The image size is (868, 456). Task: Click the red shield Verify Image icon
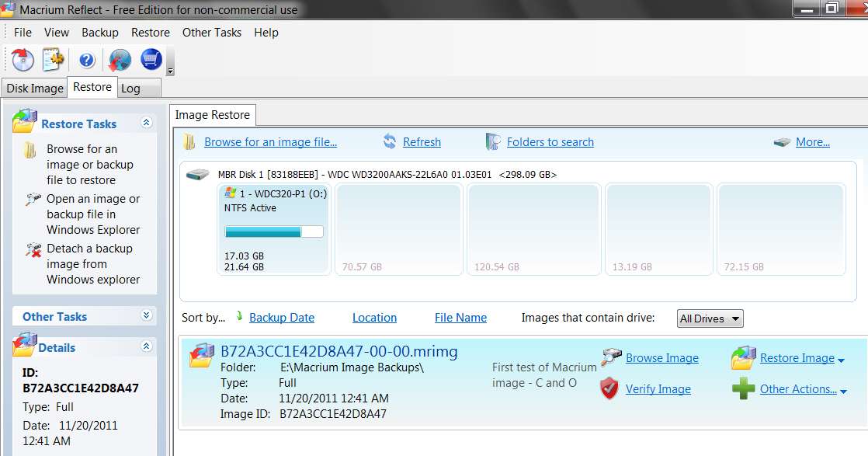tap(609, 388)
